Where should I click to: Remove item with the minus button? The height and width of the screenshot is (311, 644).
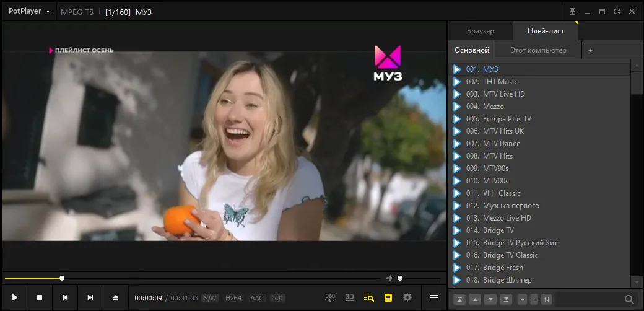tap(534, 299)
